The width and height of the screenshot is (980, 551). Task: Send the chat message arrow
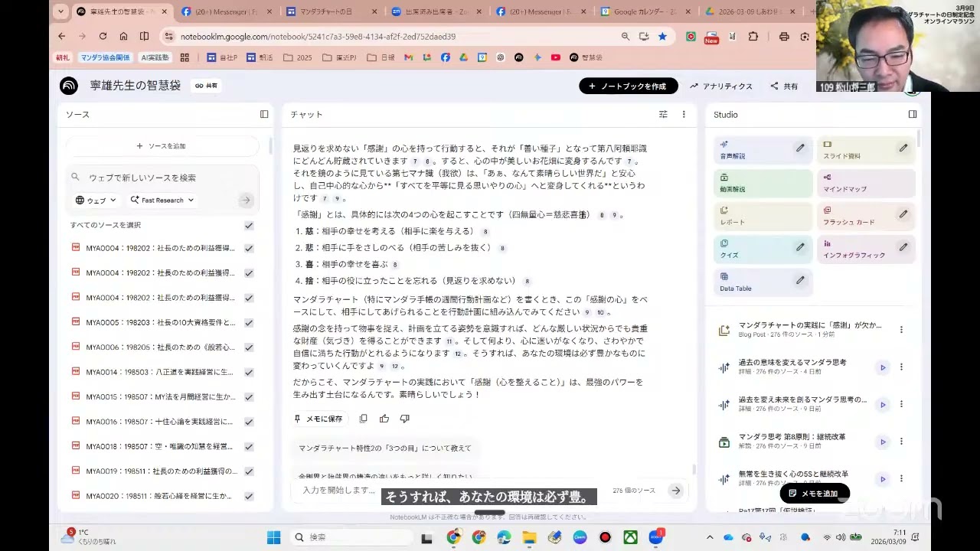(x=675, y=491)
